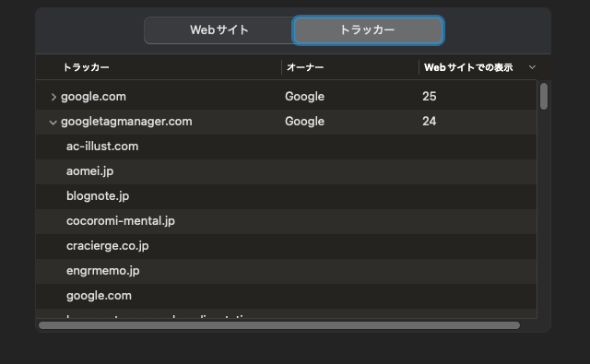Select the aomei.jp row
This screenshot has width=590, height=364.
tap(287, 171)
